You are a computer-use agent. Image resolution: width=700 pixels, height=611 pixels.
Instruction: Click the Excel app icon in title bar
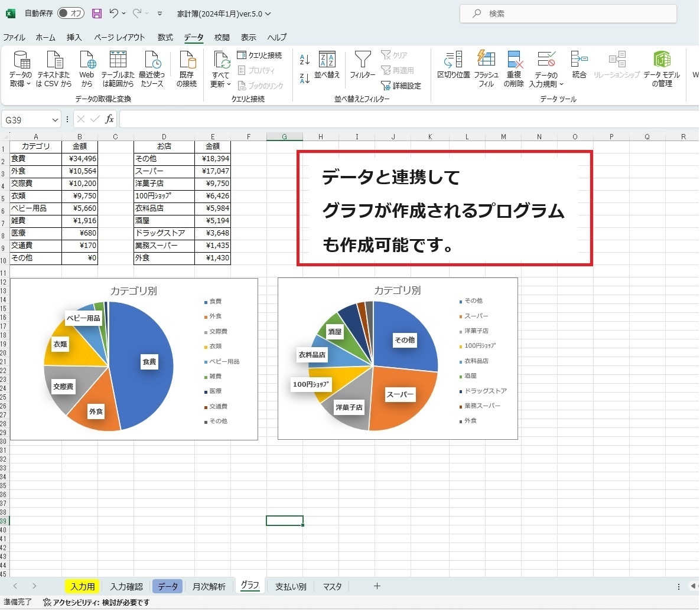(10, 14)
